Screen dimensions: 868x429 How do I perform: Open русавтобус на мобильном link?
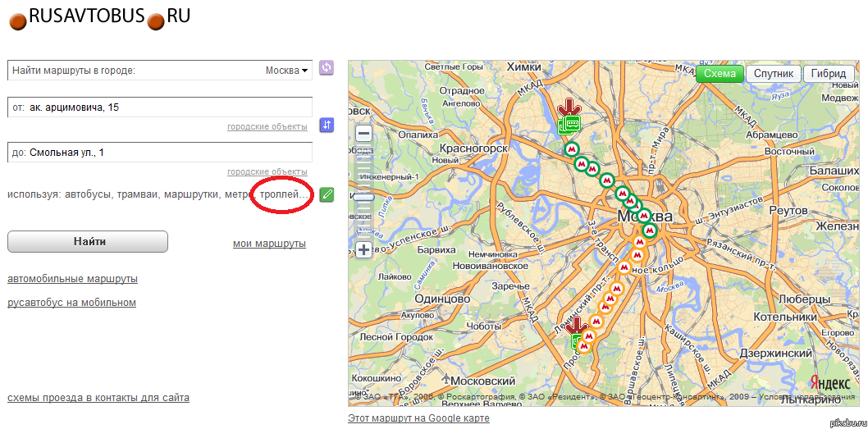[x=72, y=302]
